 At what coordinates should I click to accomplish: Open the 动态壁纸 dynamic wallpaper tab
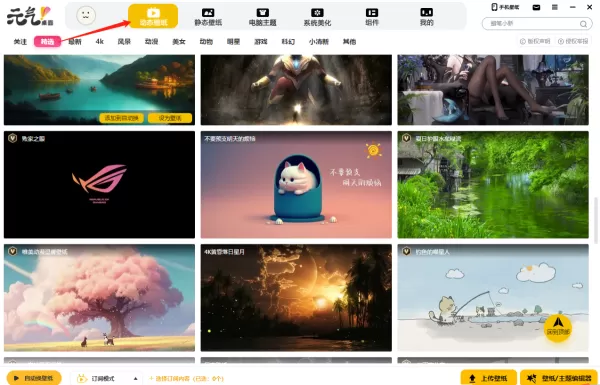click(153, 16)
